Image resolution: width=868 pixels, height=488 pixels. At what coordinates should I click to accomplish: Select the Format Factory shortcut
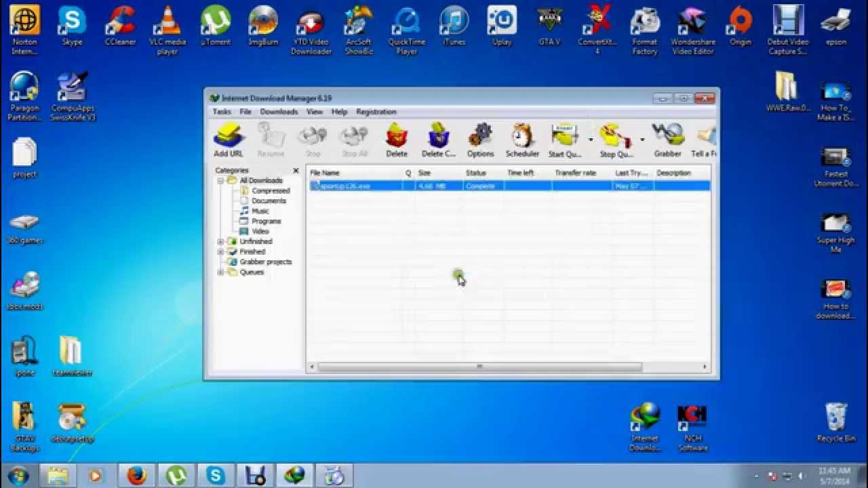(x=645, y=30)
